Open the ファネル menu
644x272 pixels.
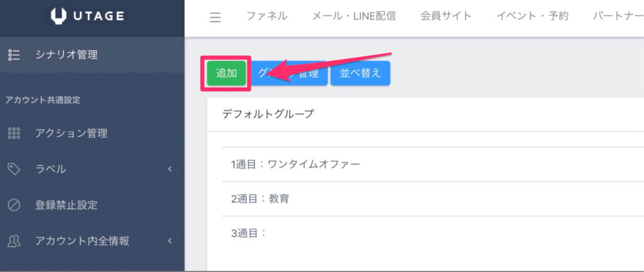tap(267, 16)
